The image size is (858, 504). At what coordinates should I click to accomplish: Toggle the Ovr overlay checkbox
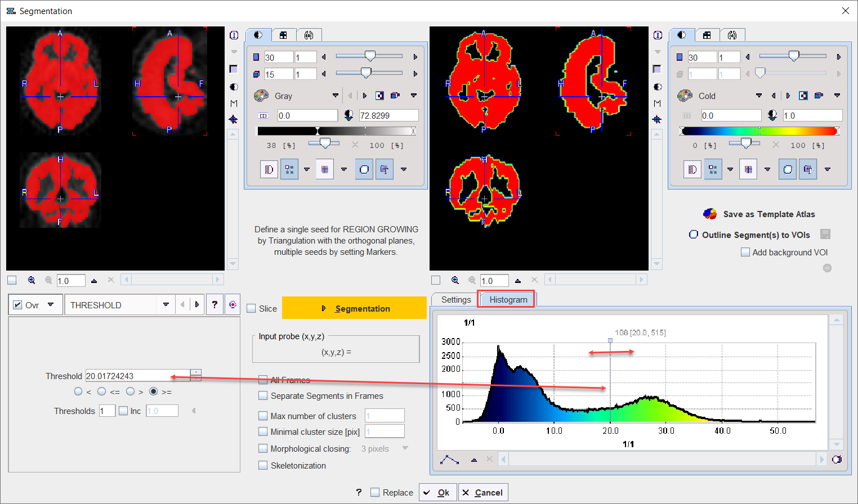pyautogui.click(x=17, y=305)
